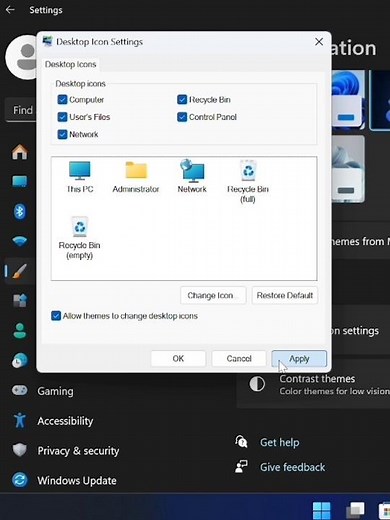The width and height of the screenshot is (390, 520).
Task: Click the Find a setting search box
Action: point(21,110)
